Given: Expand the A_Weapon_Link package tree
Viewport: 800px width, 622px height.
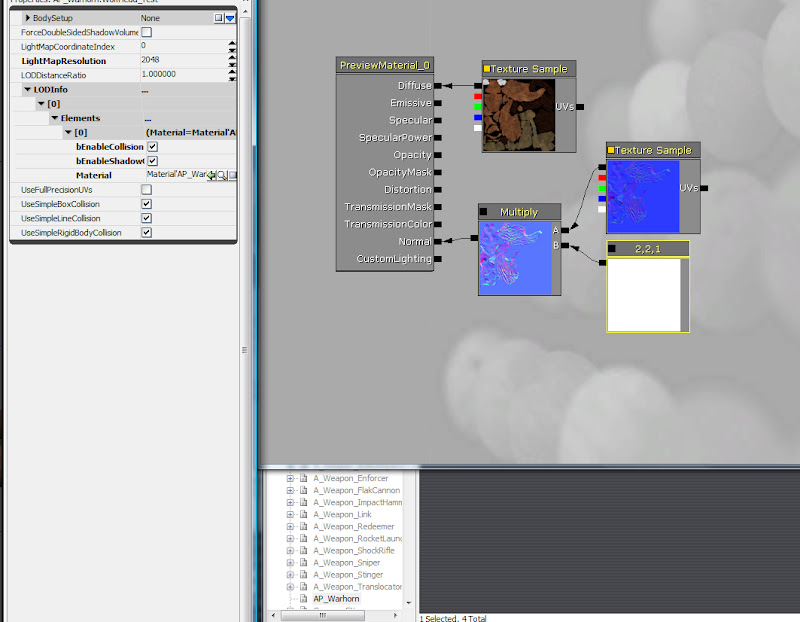Looking at the screenshot, I should 290,514.
